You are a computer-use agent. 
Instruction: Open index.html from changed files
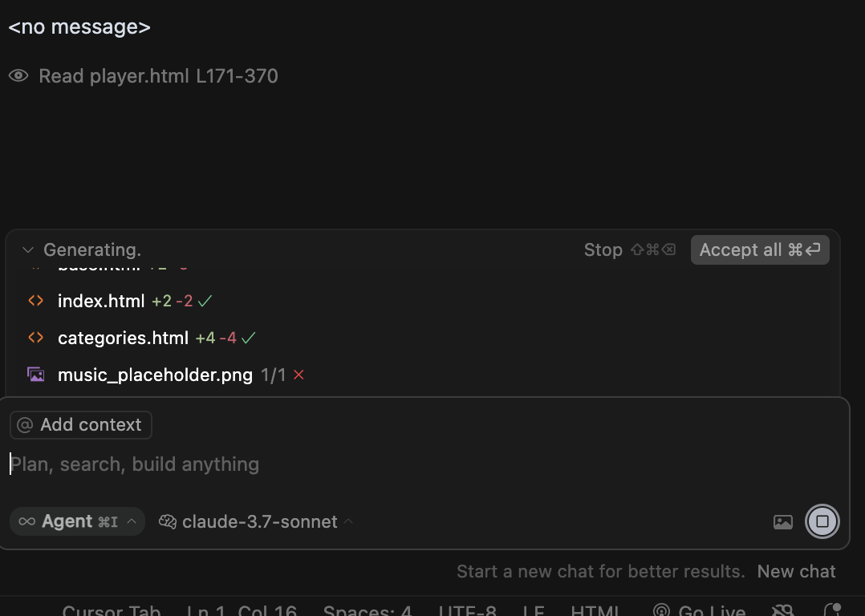click(x=101, y=301)
